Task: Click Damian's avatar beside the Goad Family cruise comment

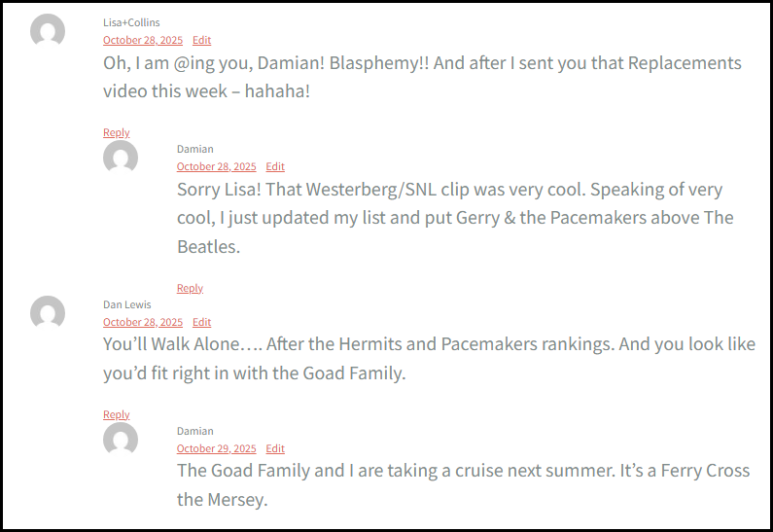Action: pos(121,440)
